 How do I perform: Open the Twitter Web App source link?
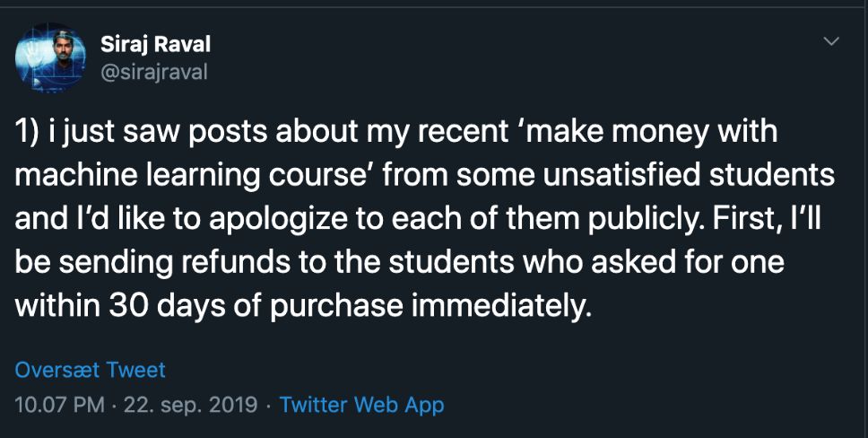pyautogui.click(x=361, y=405)
